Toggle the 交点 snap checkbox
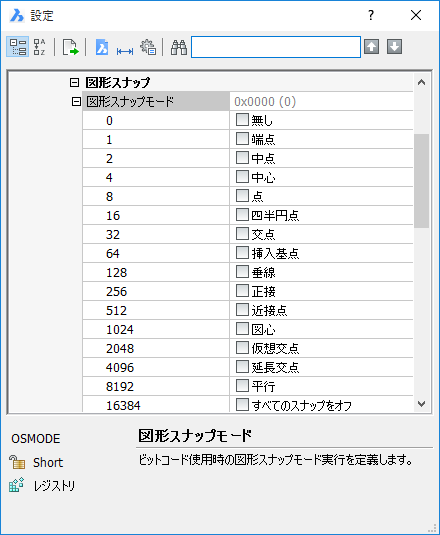The image size is (440, 535). tap(242, 234)
